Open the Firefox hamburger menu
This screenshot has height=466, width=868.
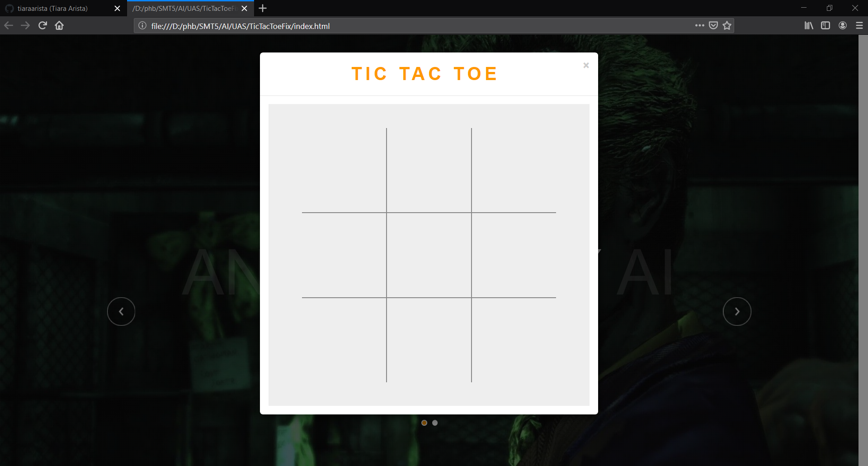(x=859, y=26)
